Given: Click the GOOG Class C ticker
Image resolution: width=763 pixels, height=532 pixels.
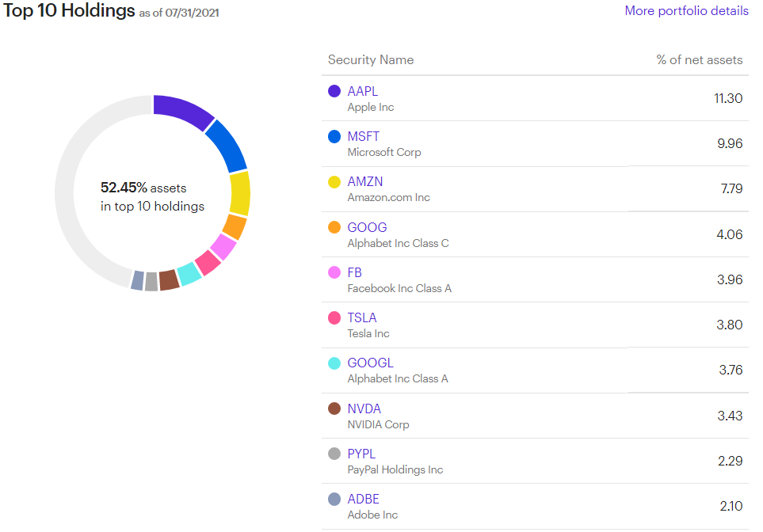Looking at the screenshot, I should 367,227.
